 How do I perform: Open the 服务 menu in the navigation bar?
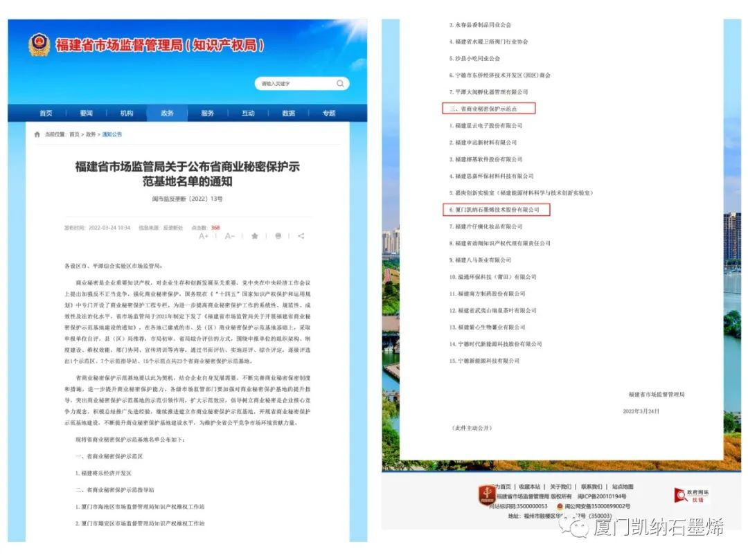[207, 113]
